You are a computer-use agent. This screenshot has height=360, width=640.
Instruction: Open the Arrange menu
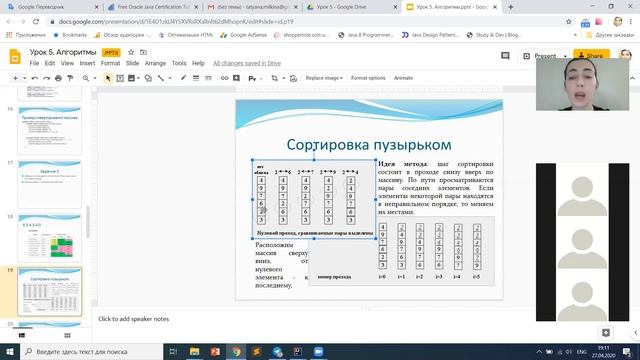(155, 63)
